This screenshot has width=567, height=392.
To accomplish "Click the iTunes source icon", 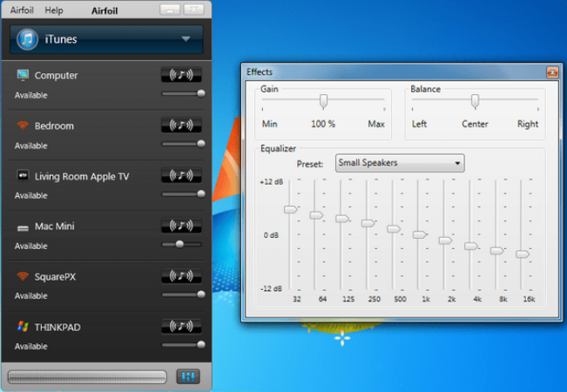I will click(28, 39).
